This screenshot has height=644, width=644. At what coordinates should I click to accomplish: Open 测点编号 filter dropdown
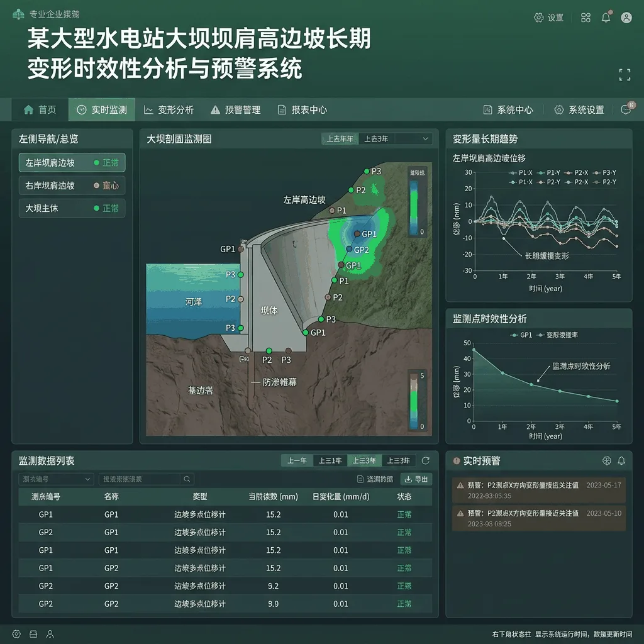56,479
